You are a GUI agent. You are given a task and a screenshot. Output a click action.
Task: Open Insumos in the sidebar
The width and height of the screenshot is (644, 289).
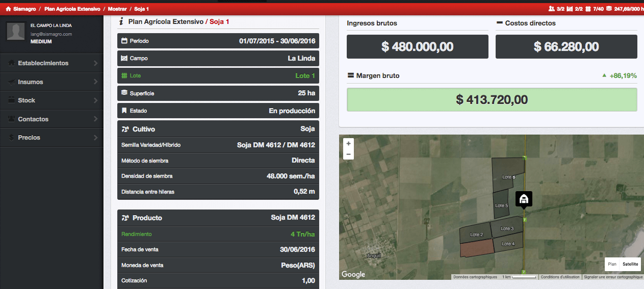[51, 82]
